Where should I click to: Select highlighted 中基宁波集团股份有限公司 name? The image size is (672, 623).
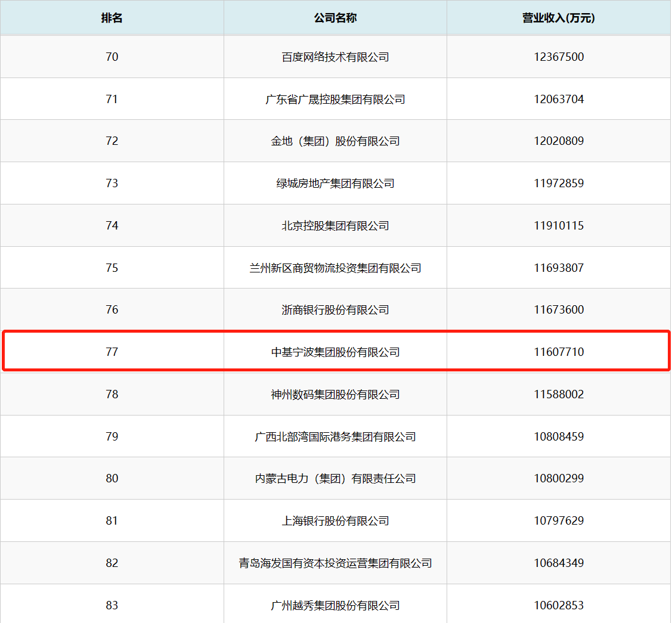(x=335, y=352)
